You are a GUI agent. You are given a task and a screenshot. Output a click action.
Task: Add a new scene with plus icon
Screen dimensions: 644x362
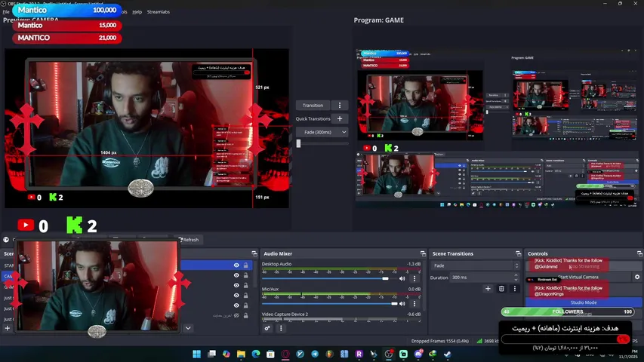point(7,328)
